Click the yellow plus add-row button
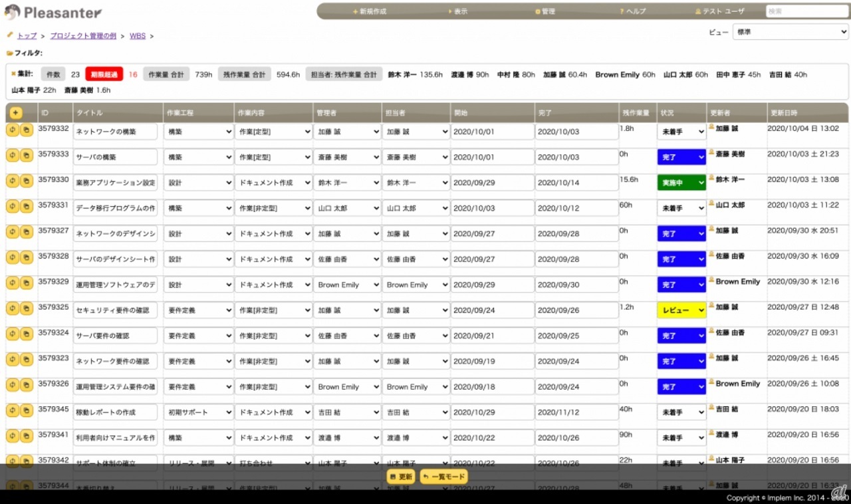Image resolution: width=851 pixels, height=504 pixels. [15, 113]
